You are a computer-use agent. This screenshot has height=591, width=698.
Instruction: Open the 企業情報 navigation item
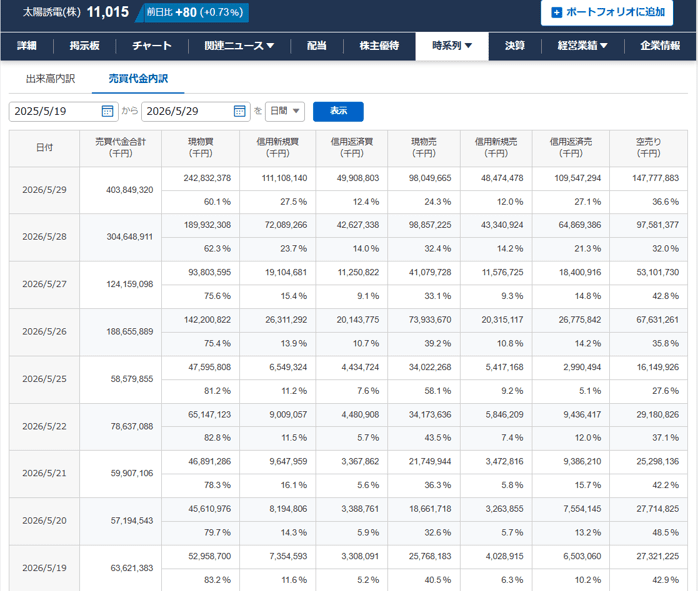660,45
